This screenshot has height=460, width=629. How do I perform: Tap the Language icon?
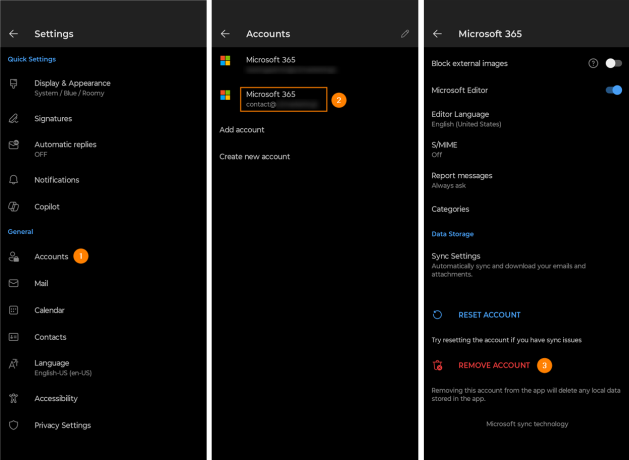14,364
